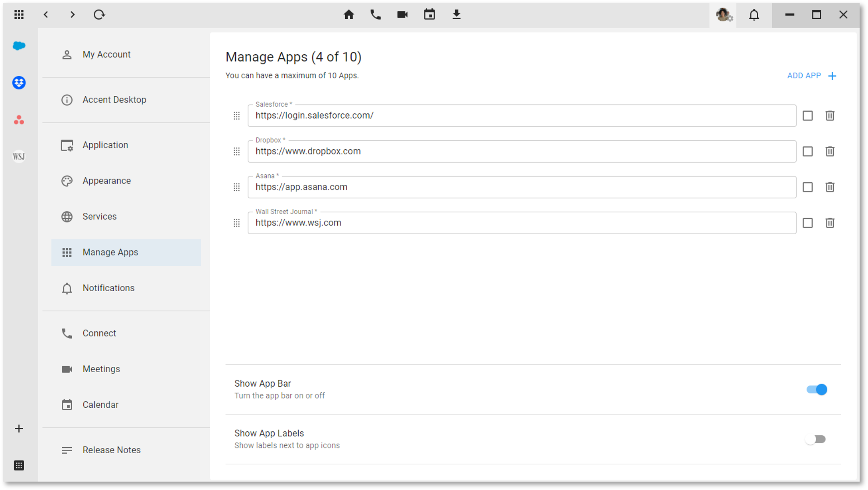Reload the page with the refresh icon
The image size is (868, 490).
click(99, 15)
